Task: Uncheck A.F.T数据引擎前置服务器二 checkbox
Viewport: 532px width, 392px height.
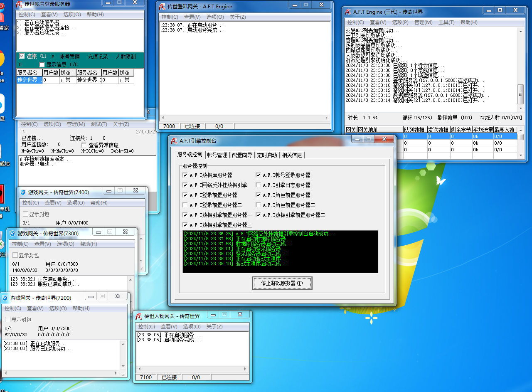Action: 258,215
